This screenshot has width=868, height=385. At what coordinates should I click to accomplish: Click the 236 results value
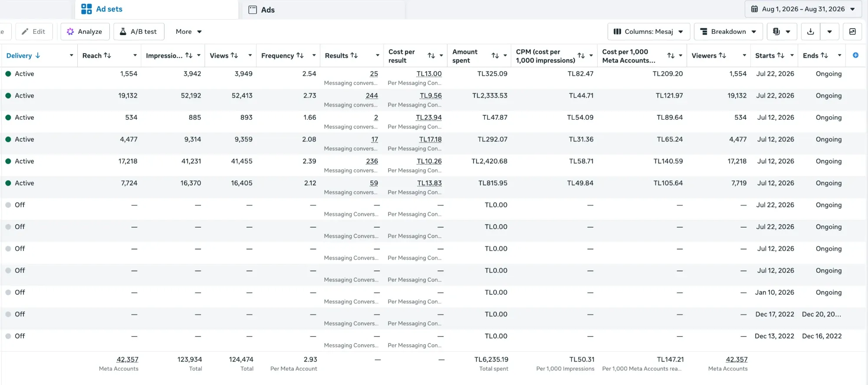(372, 161)
